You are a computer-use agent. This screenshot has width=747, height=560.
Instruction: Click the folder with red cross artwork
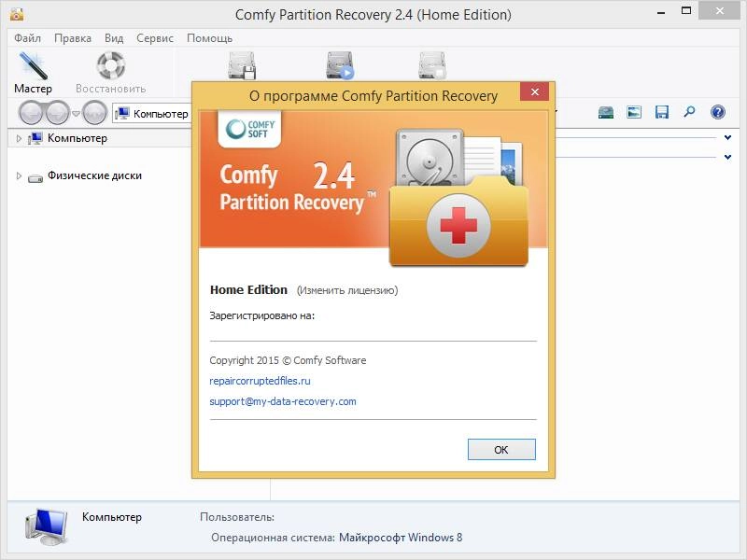(458, 221)
